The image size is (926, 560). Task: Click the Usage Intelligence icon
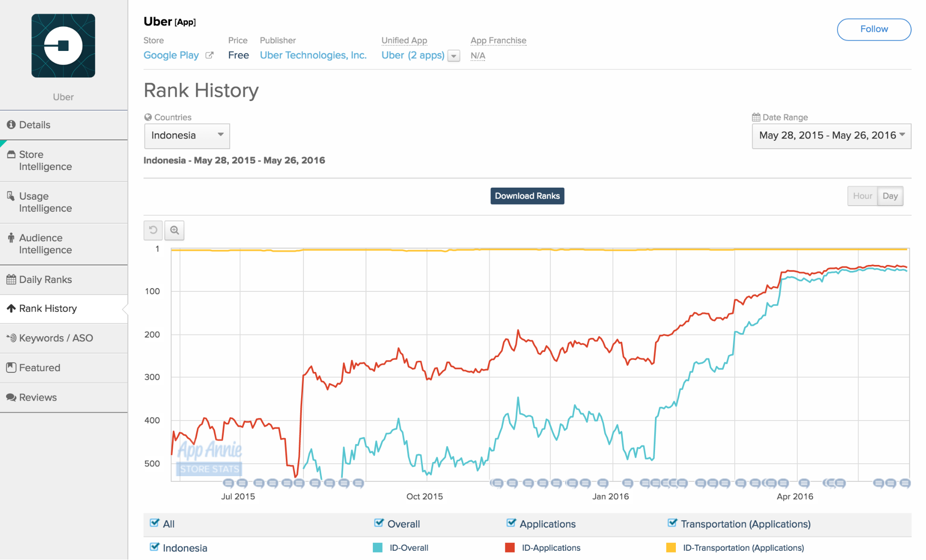[11, 196]
